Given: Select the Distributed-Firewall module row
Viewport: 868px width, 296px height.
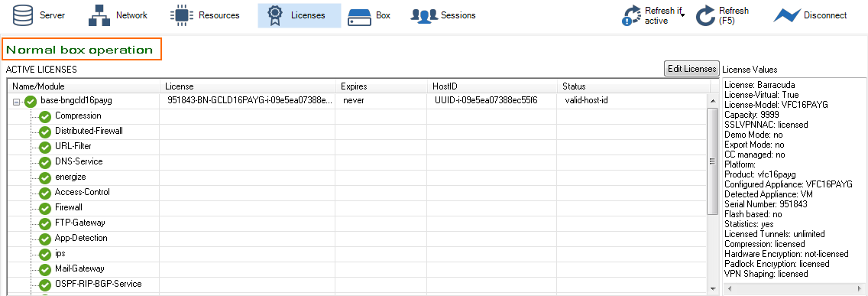Looking at the screenshot, I should click(358, 132).
